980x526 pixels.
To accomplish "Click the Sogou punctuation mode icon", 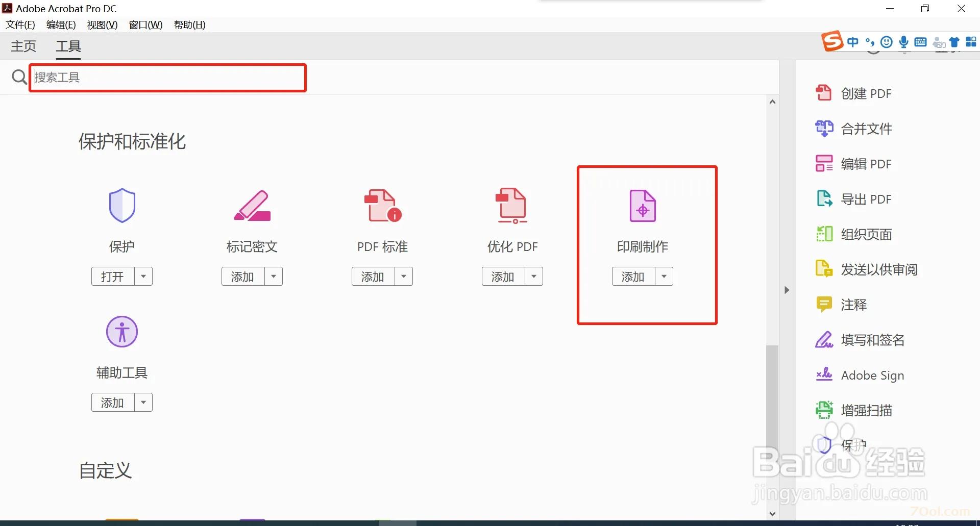I will click(x=870, y=42).
